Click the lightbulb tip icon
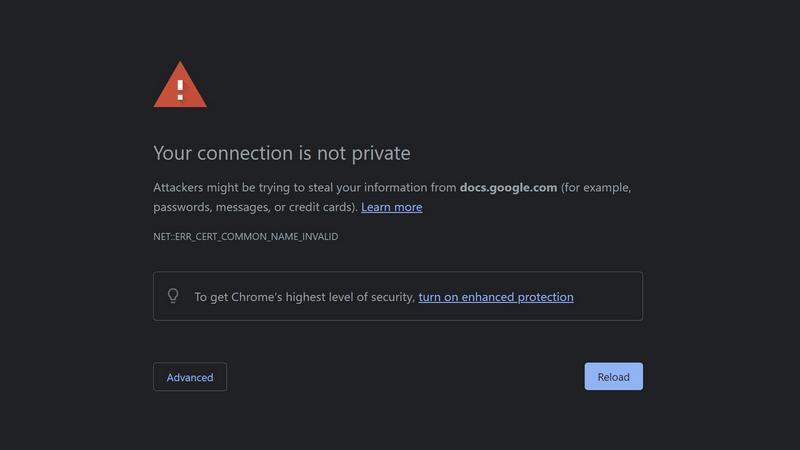The height and width of the screenshot is (450, 800). click(x=173, y=296)
